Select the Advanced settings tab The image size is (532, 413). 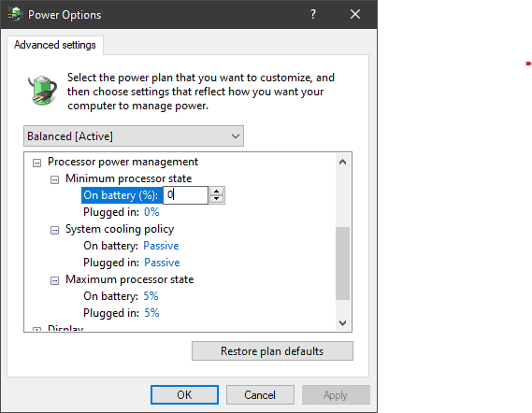coord(55,45)
